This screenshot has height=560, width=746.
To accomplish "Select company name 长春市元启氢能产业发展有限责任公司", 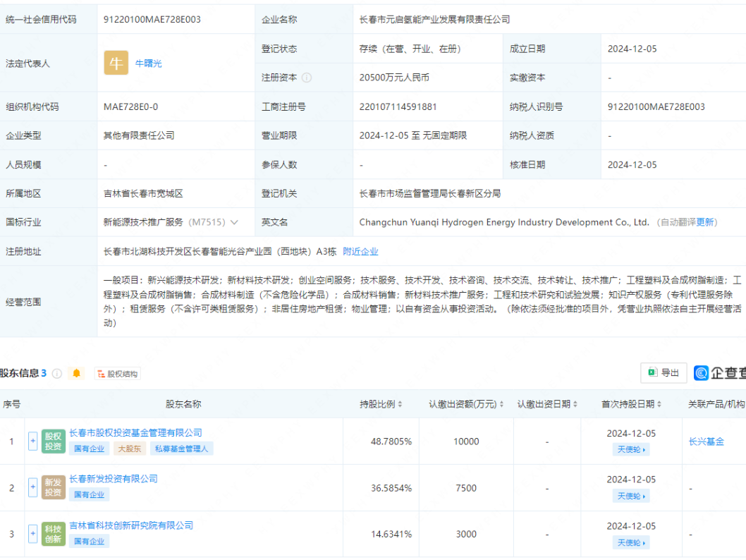I will [x=434, y=20].
